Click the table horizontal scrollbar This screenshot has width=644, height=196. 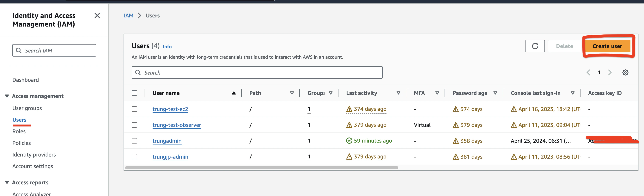click(262, 168)
